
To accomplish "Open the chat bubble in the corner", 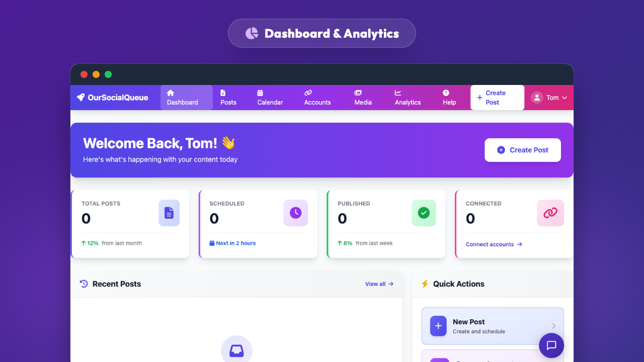I will (551, 345).
